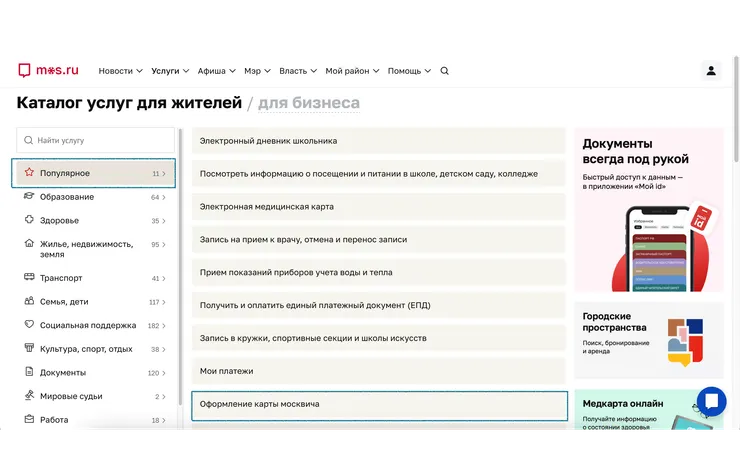Click the category sidebar scrollbar

(x=180, y=267)
